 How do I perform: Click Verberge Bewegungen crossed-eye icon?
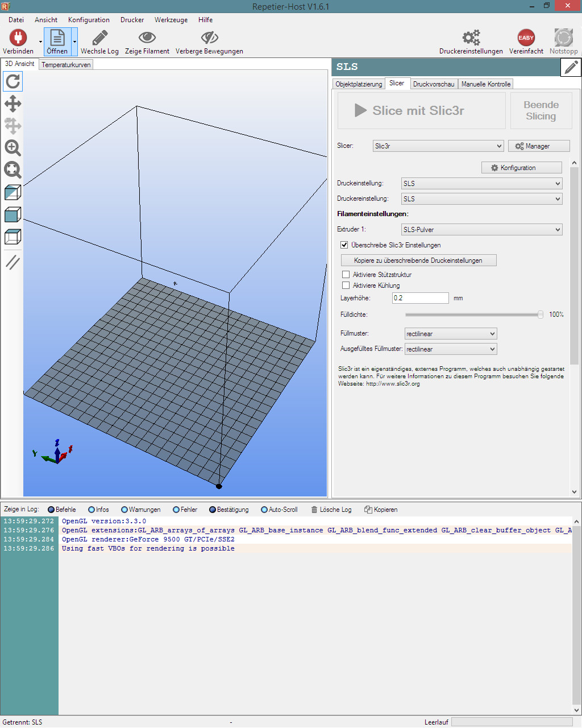[x=209, y=38]
